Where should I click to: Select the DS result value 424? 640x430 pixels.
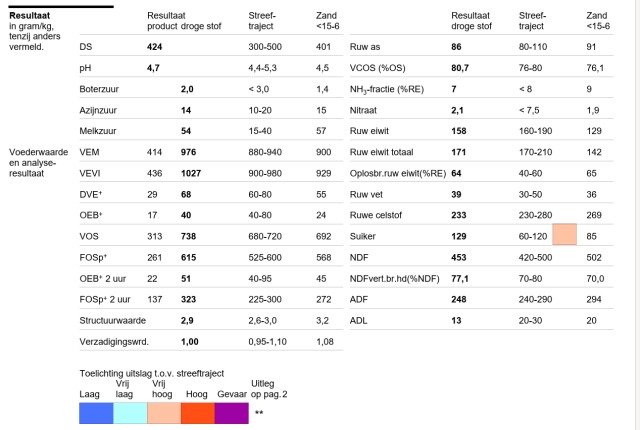(154, 47)
